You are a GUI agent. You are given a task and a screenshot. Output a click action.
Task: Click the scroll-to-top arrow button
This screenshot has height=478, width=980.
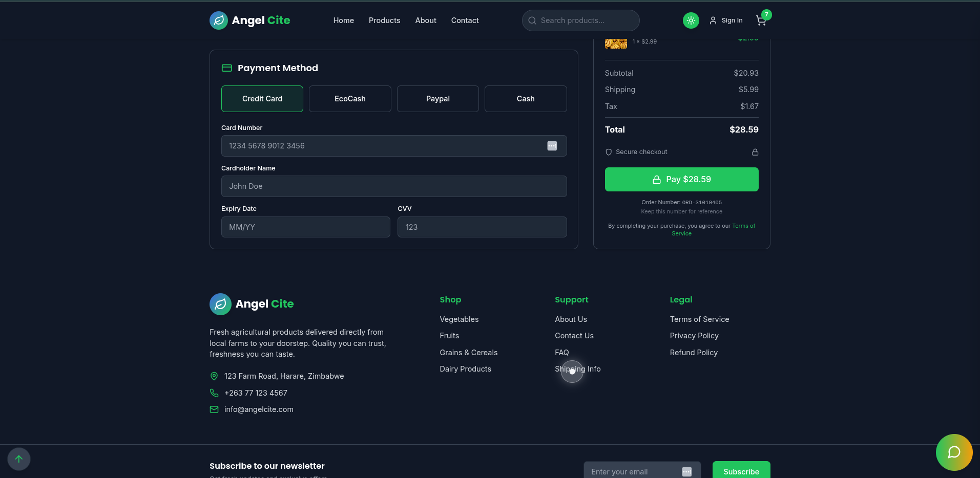click(x=19, y=459)
